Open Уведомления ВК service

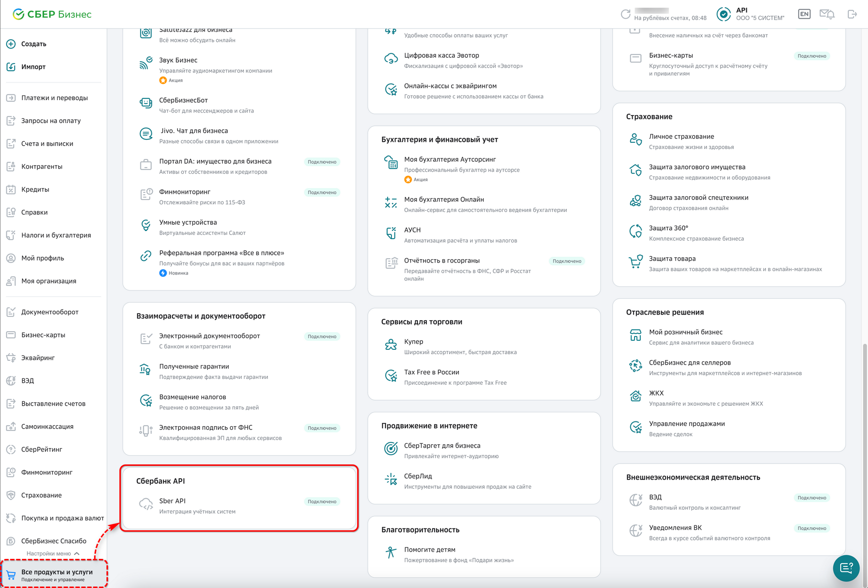[x=729, y=533]
